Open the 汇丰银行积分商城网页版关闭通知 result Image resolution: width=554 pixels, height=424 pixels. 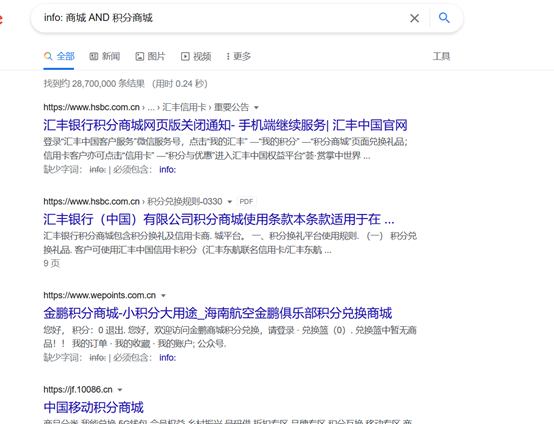225,125
